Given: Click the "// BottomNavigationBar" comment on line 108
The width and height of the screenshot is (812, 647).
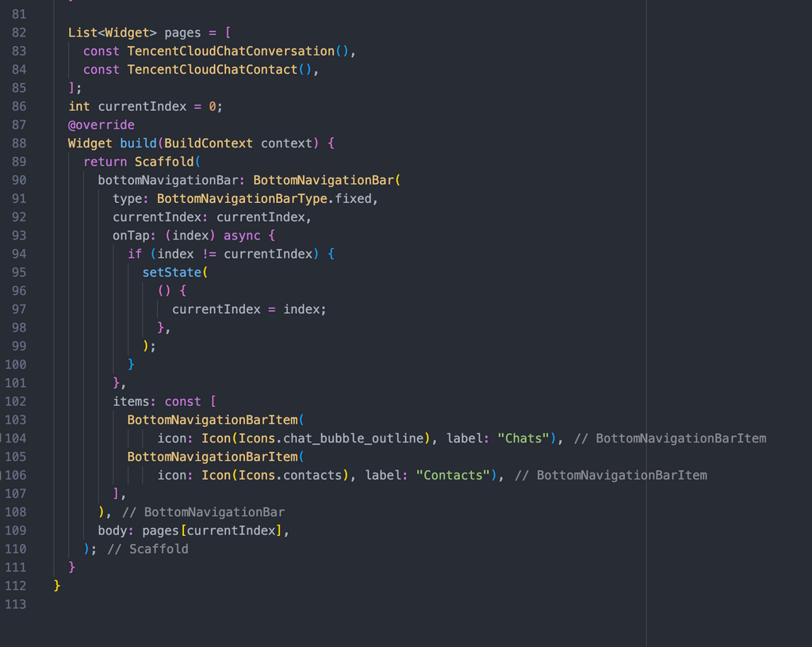Looking at the screenshot, I should tap(203, 512).
